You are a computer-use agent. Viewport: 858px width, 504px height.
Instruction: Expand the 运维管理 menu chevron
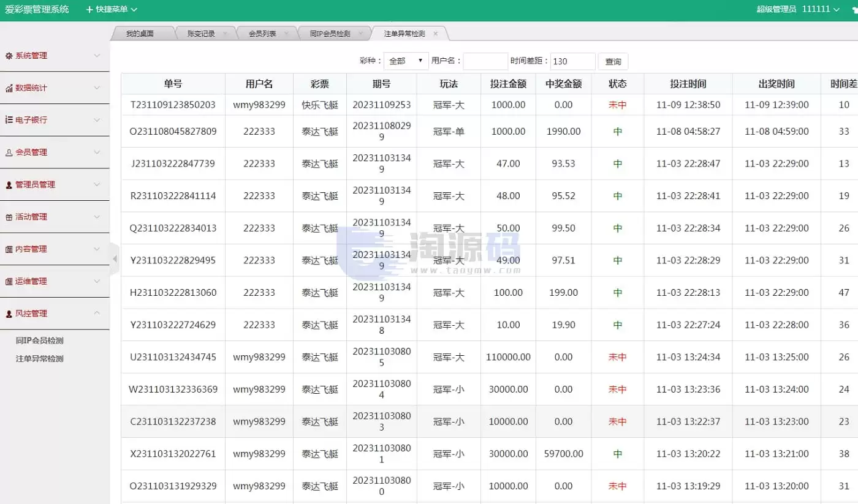pos(97,282)
